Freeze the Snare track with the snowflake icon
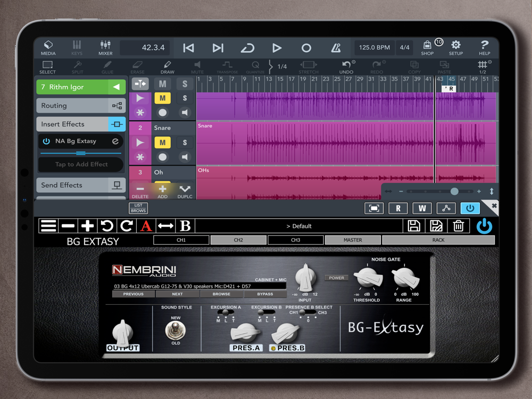The height and width of the screenshot is (399, 532). 140,157
